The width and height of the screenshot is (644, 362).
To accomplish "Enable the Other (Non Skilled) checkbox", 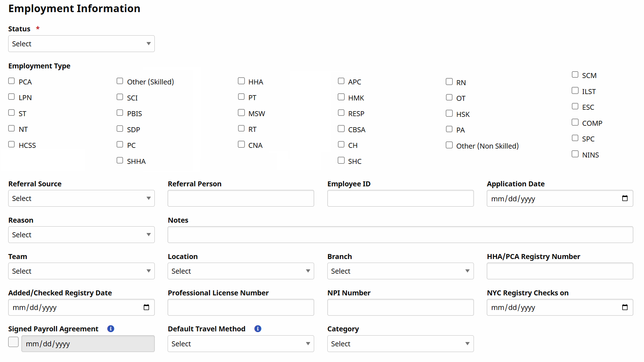I will [x=449, y=145].
